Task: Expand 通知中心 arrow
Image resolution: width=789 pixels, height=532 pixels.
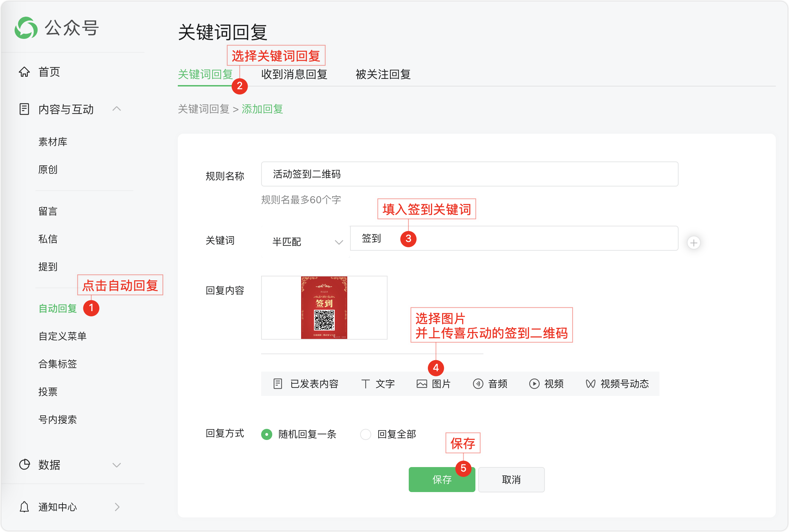Action: 117,507
